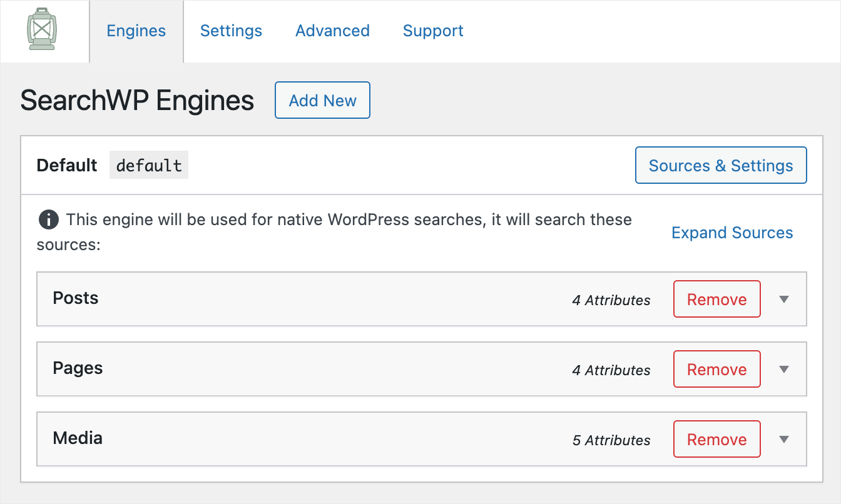Click the Expand Sources link
This screenshot has width=841, height=504.
click(x=732, y=233)
